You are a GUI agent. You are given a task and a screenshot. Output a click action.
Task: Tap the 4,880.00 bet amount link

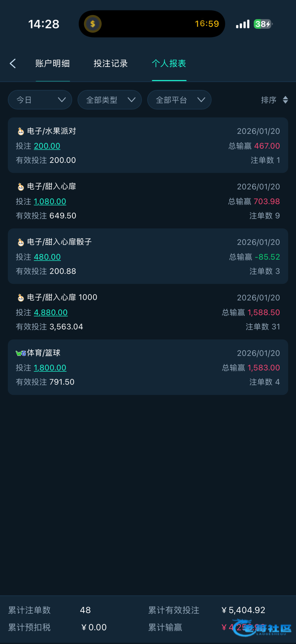coord(51,313)
